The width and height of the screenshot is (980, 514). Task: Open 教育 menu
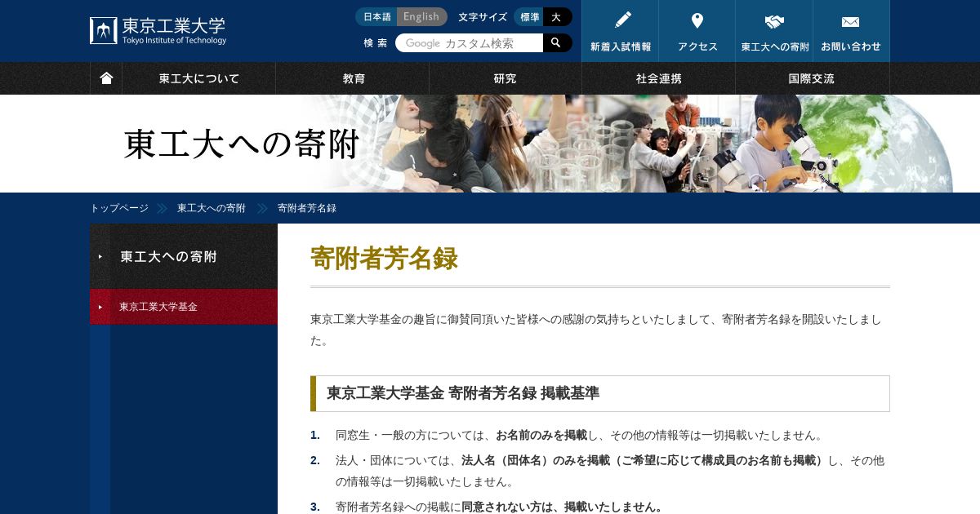coord(353,78)
